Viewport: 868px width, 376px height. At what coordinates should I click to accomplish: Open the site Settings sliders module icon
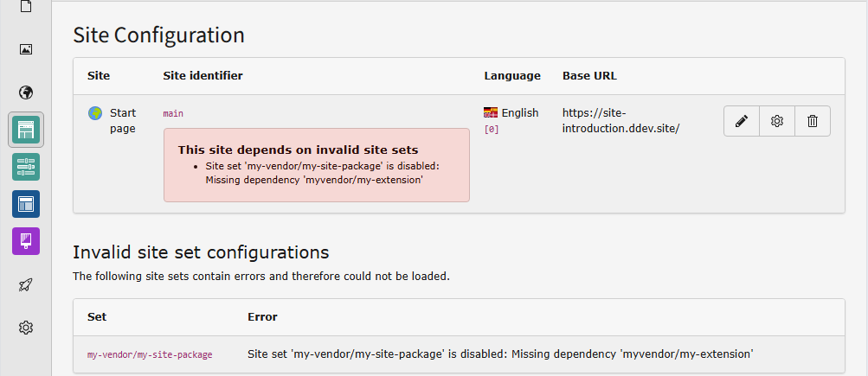(25, 167)
